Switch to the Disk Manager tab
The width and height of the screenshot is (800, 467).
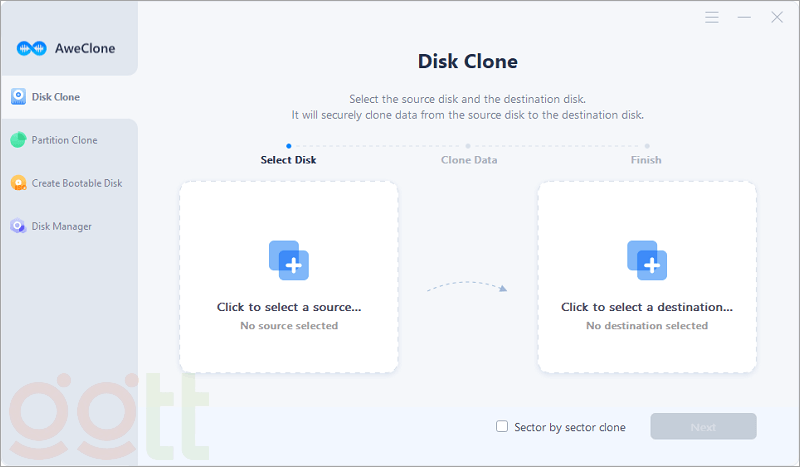coord(61,226)
